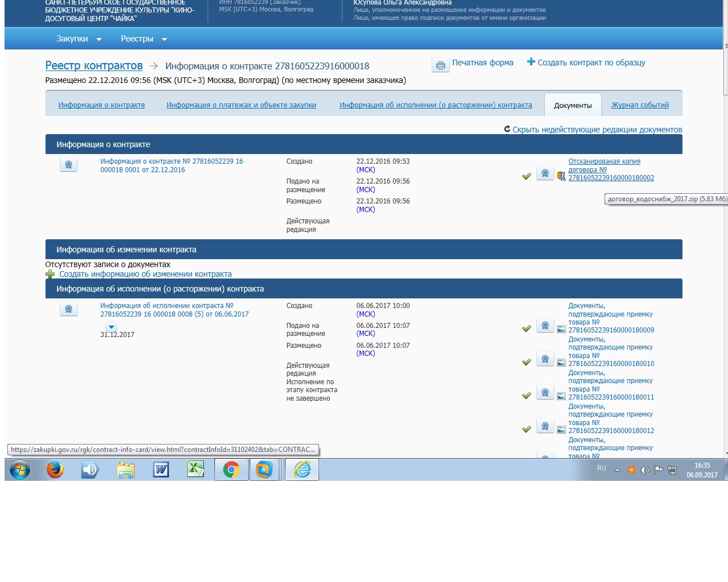Open Windows Explorer folder in the taskbar
Screen dimensions: 728x582
tap(126, 469)
